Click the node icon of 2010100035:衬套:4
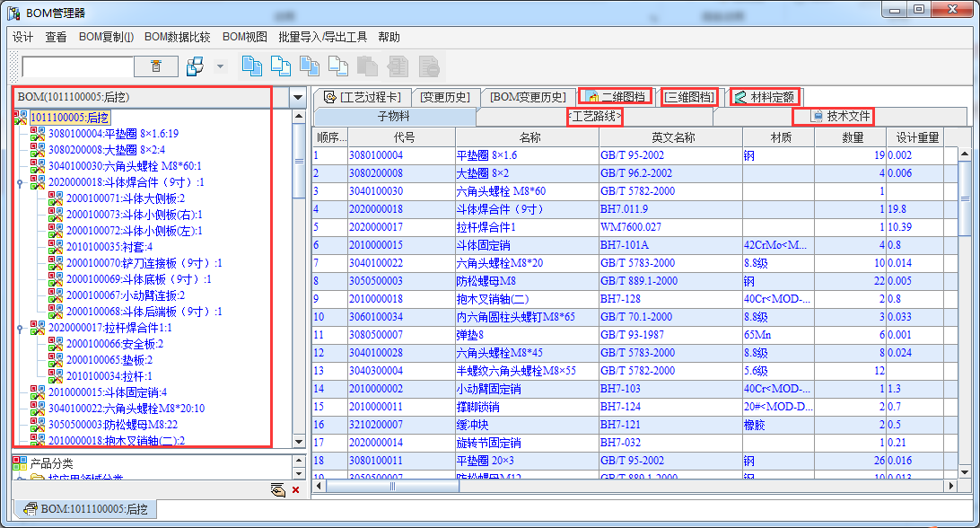The image size is (980, 528). point(56,247)
